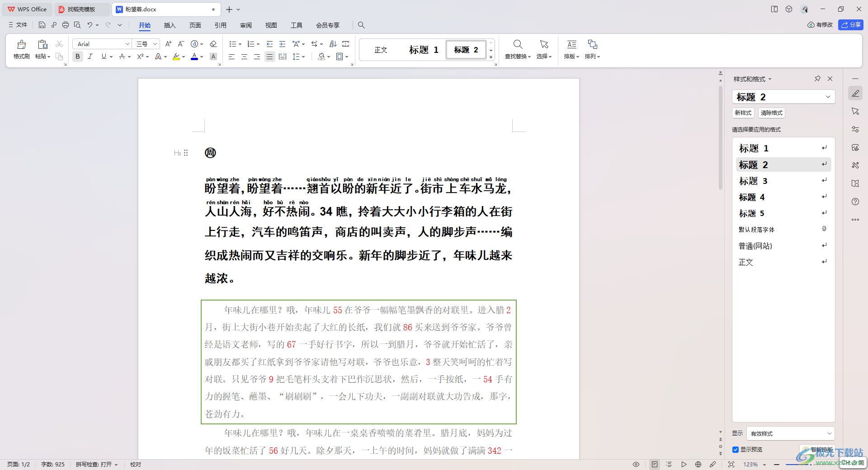
Task: Click the vertical document scrollbar
Action: [x=721, y=138]
